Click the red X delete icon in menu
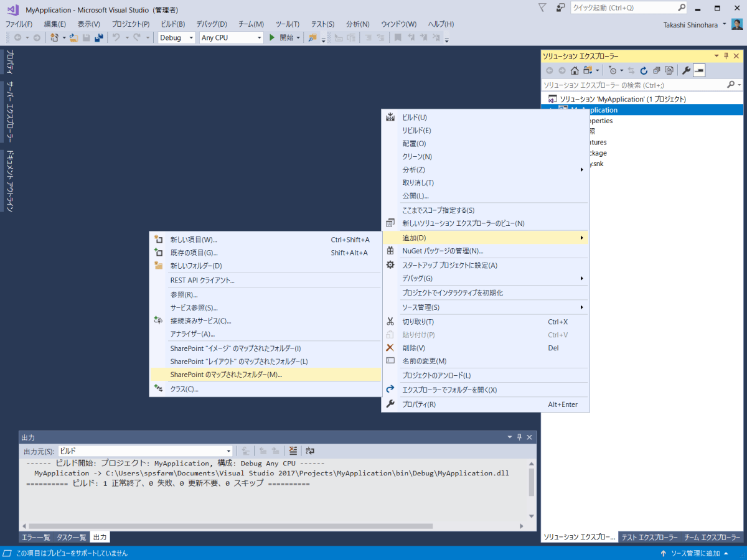 (x=390, y=348)
